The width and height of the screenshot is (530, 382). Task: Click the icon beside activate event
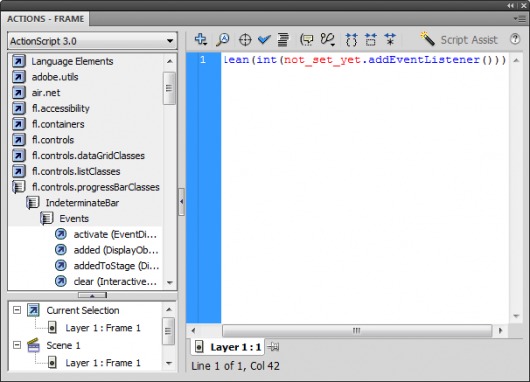[61, 234]
